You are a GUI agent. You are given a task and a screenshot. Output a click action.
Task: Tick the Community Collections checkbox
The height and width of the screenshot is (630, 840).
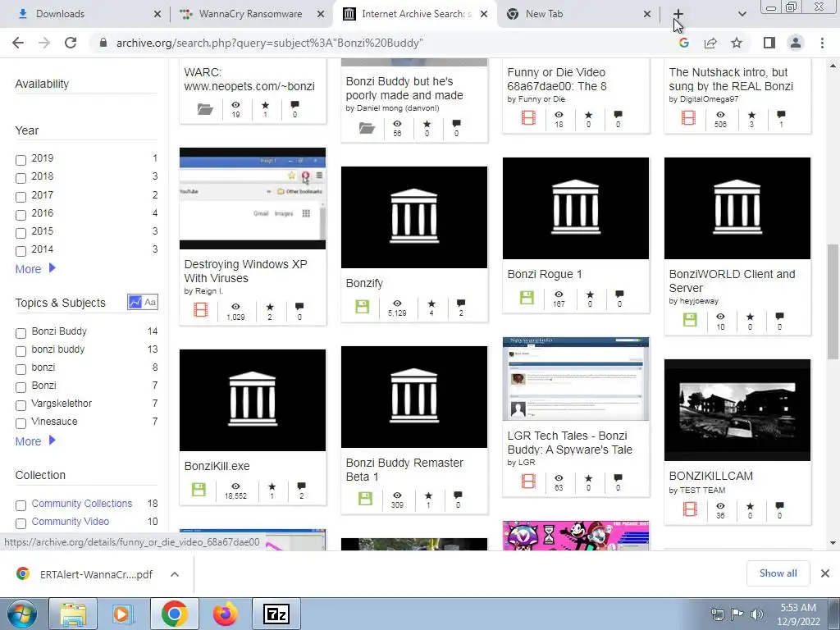click(21, 505)
